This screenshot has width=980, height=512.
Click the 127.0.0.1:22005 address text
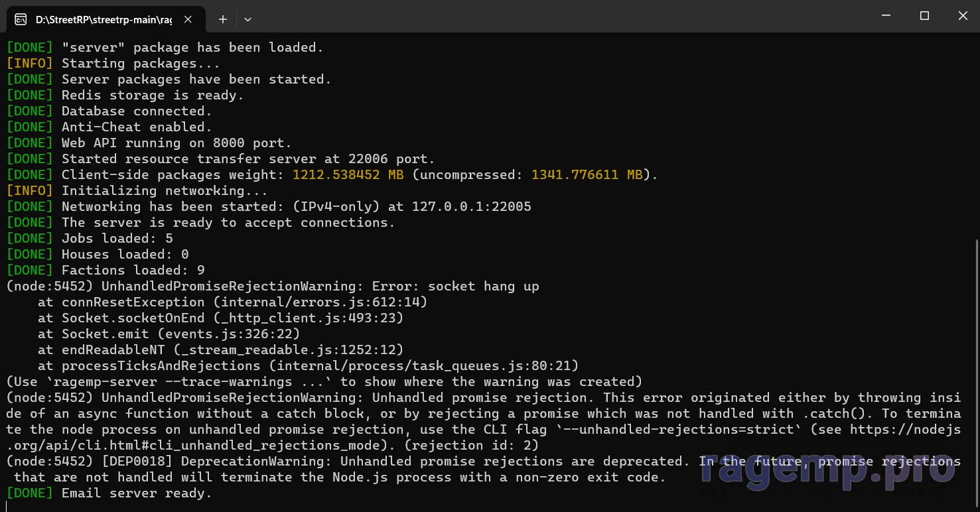tap(471, 206)
